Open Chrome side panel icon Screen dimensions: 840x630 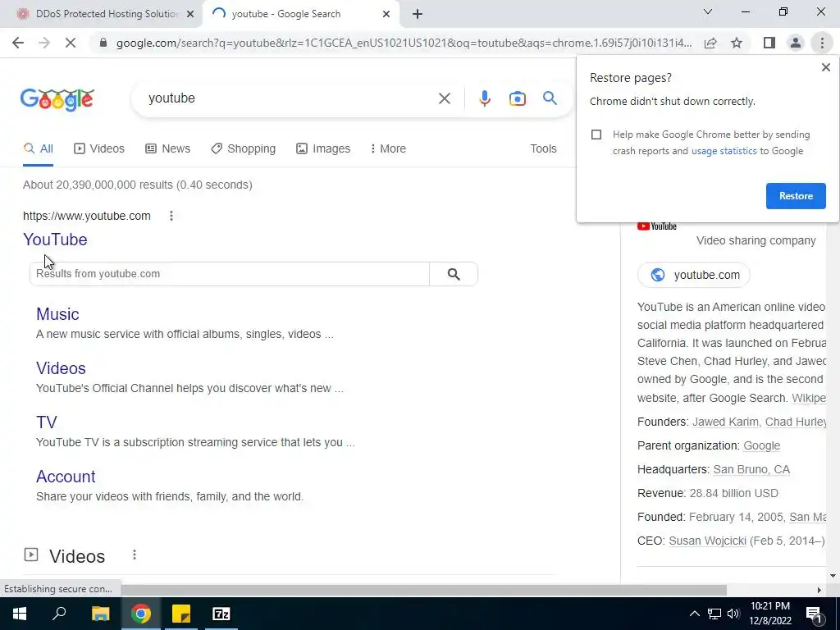pos(769,43)
